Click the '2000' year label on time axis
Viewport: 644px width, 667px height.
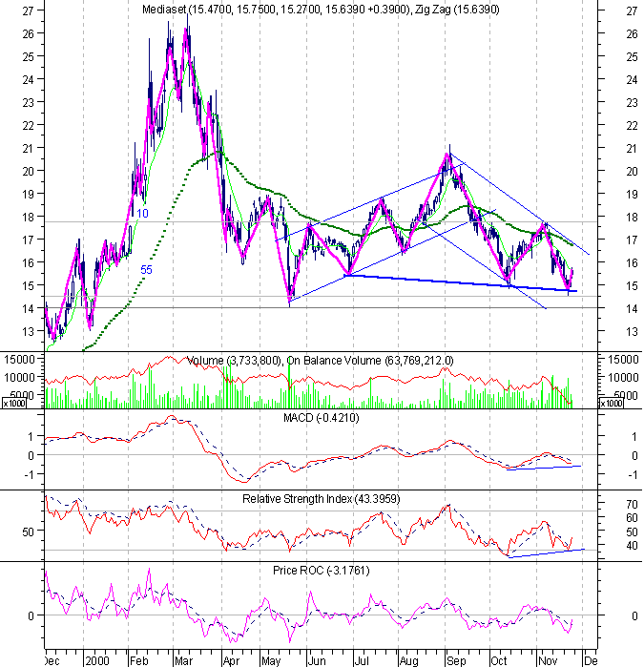click(97, 661)
